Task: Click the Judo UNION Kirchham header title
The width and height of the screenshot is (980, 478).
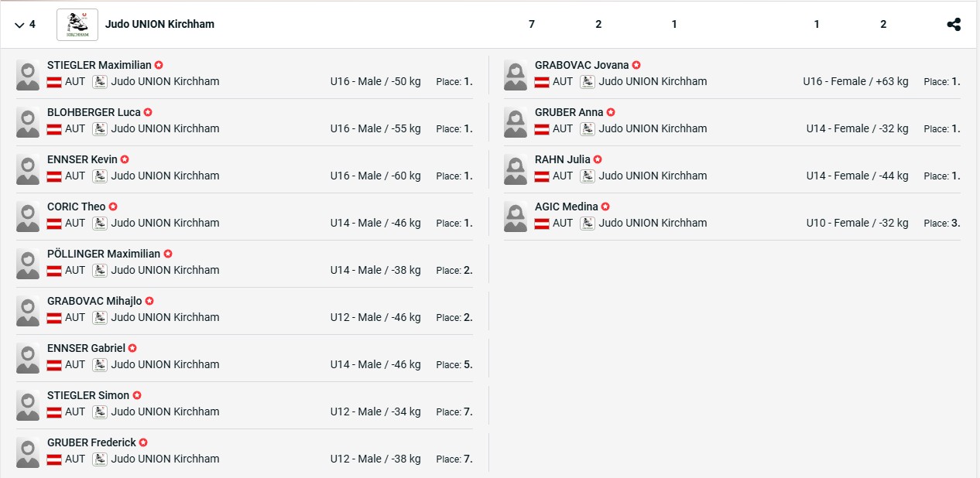Action: (x=159, y=24)
